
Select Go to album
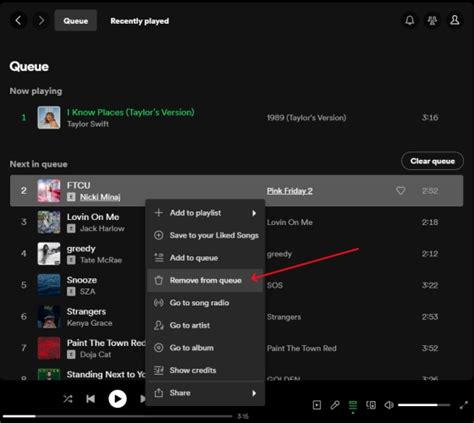[x=206, y=348]
